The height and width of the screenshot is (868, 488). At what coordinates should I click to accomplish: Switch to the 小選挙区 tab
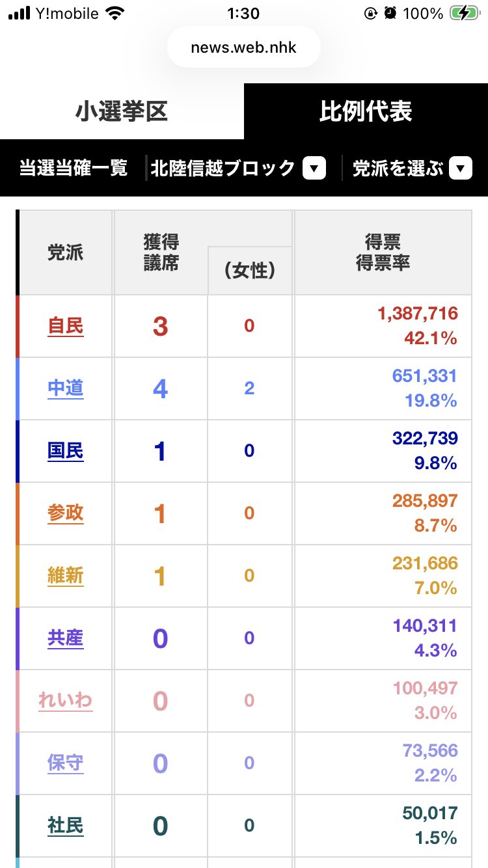(122, 111)
